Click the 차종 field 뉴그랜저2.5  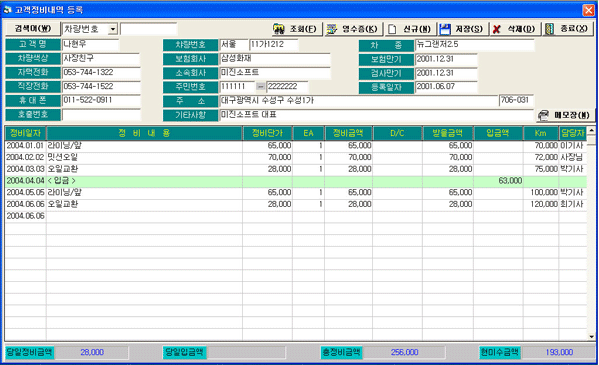(x=474, y=45)
